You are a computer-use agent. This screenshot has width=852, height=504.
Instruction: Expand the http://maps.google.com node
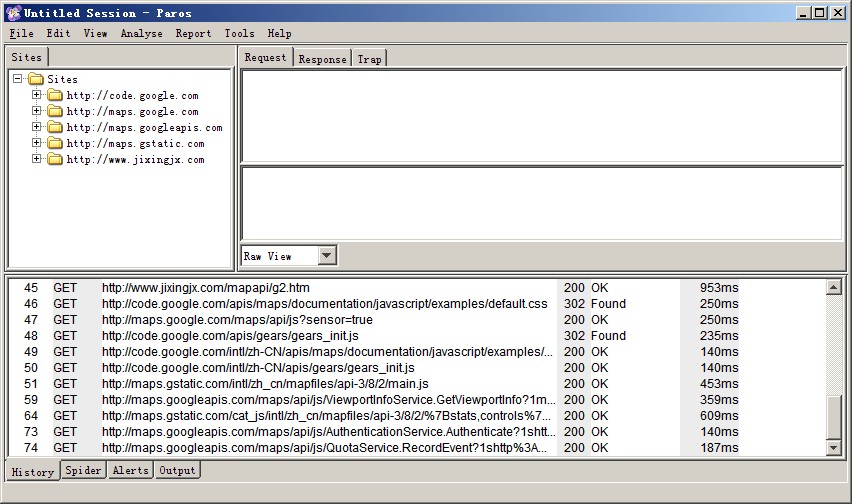[x=36, y=111]
